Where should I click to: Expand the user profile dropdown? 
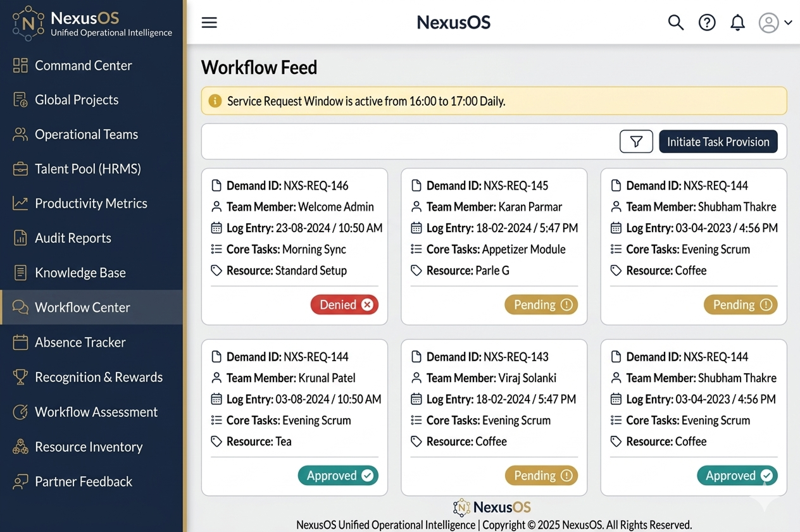coord(775,23)
